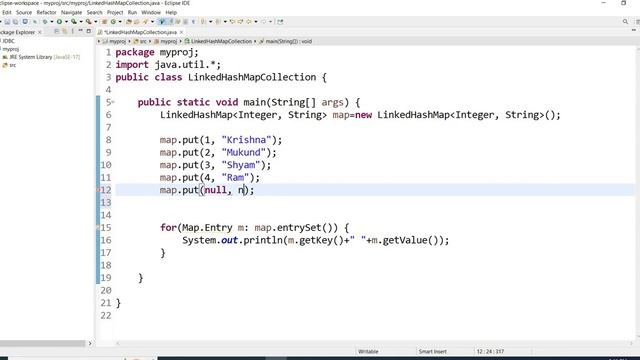Navigate Forward in editor history
Image resolution: width=640 pixels, height=360 pixels.
click(x=264, y=22)
